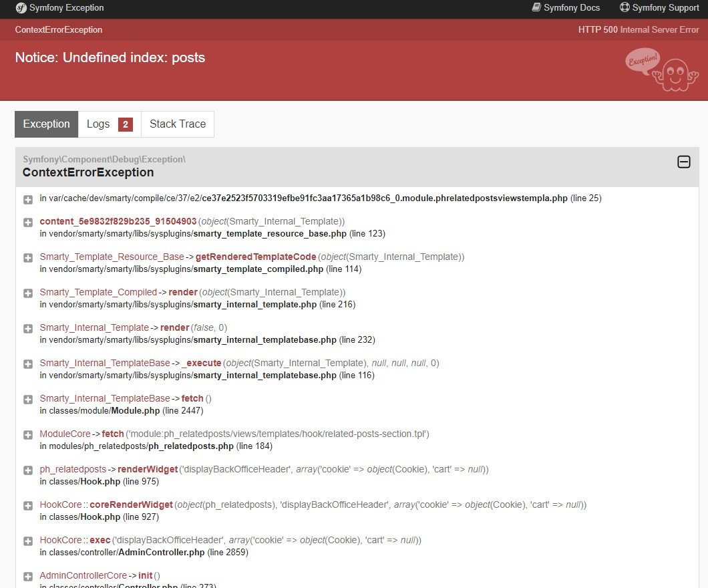This screenshot has height=588, width=708.
Task: Expand the Smarty_Internal_TemplateBase fetch trace entry
Action: [28, 400]
